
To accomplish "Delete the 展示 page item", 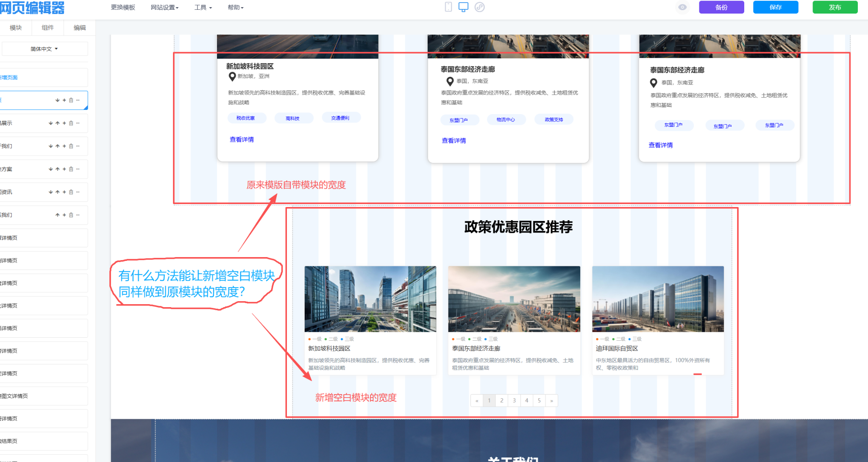I will point(71,123).
